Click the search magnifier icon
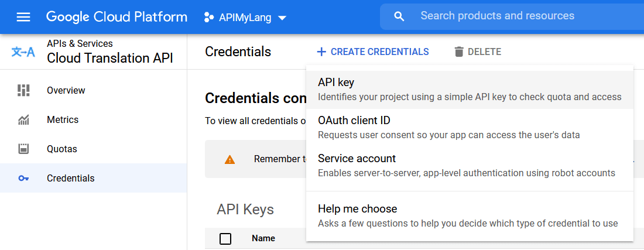This screenshot has height=250, width=644. click(x=399, y=16)
